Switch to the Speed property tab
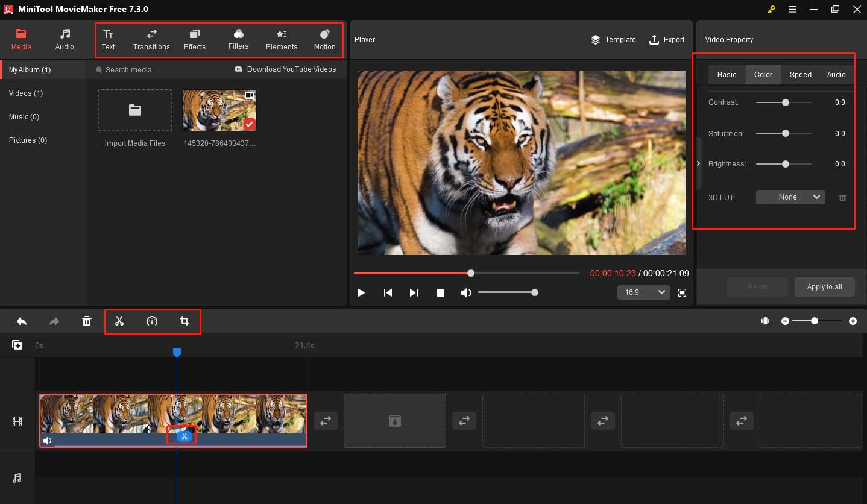 coord(801,75)
